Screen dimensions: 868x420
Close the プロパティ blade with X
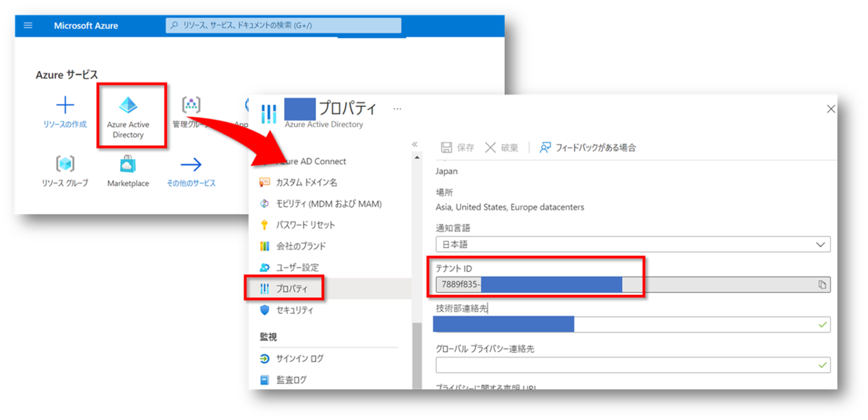click(830, 109)
